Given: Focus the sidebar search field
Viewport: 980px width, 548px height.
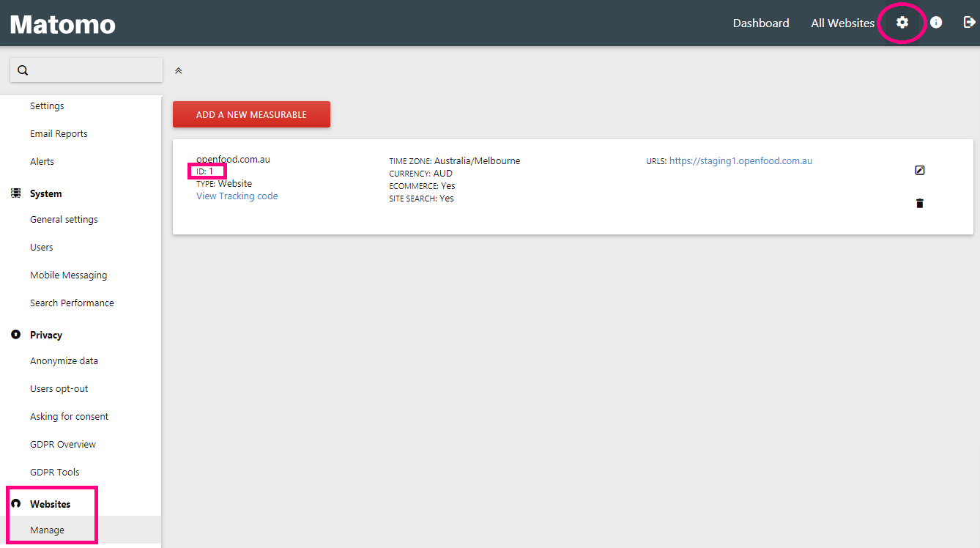Looking at the screenshot, I should (x=86, y=70).
